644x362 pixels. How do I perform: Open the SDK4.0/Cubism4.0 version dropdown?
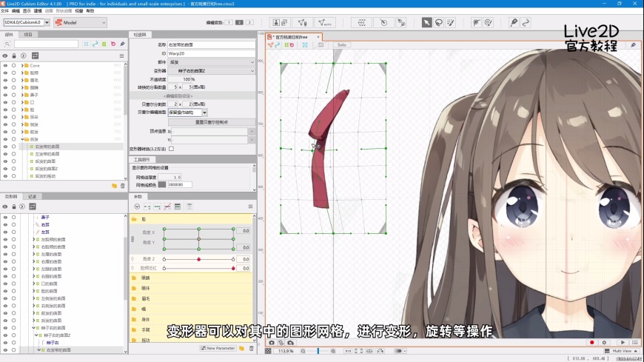[47, 22]
